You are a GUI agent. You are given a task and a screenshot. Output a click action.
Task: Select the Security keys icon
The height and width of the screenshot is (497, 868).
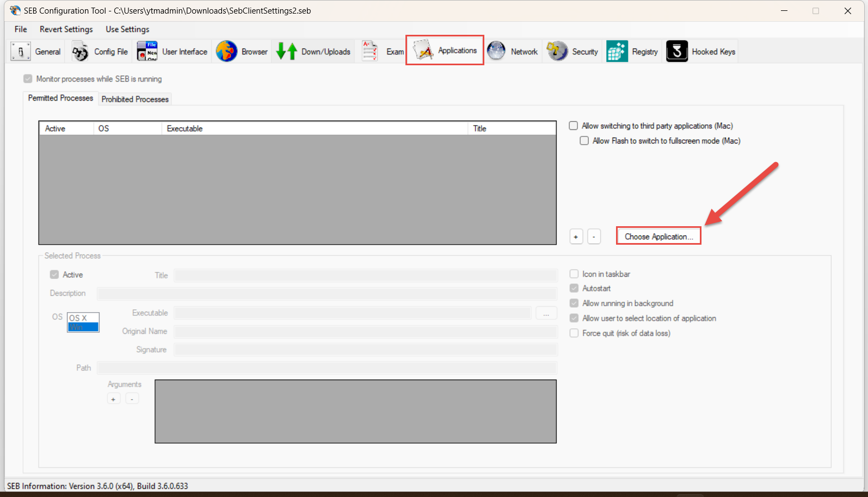point(557,52)
